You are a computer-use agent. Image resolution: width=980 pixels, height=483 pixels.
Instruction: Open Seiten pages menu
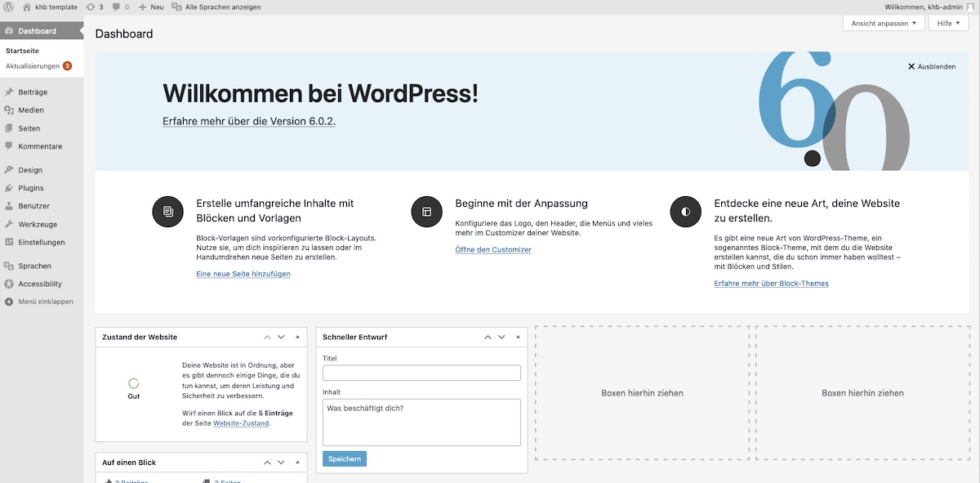pos(42,128)
